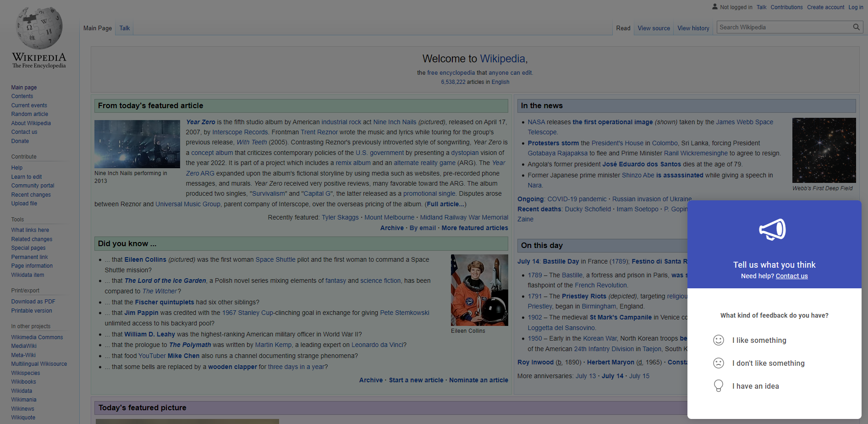The width and height of the screenshot is (868, 424).
Task: Open About Wikipedia in sidebar
Action: pos(31,123)
